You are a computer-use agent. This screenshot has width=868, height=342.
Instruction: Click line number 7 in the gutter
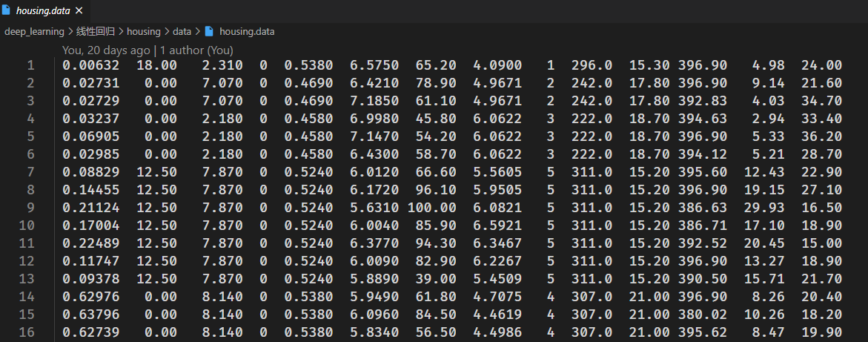pyautogui.click(x=30, y=172)
